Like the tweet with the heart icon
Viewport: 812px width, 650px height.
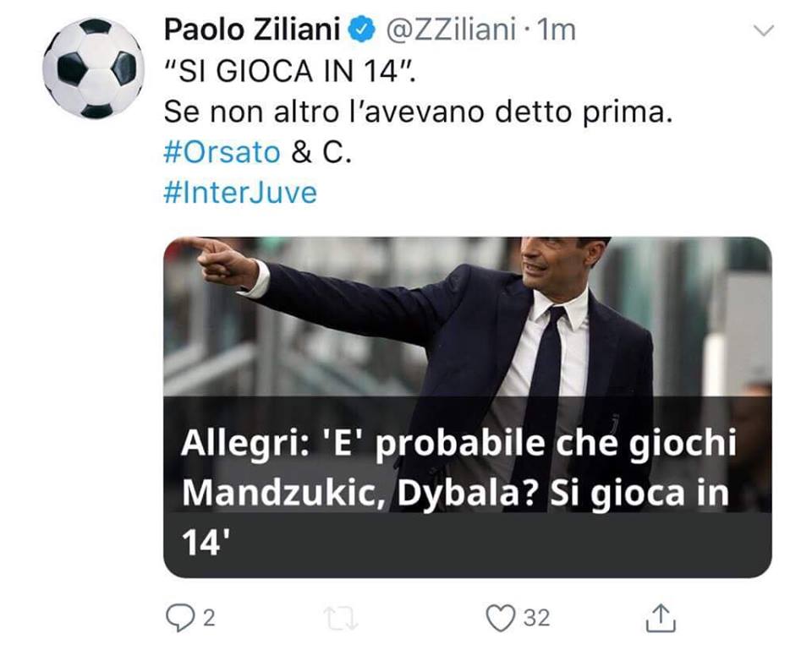coord(501,618)
